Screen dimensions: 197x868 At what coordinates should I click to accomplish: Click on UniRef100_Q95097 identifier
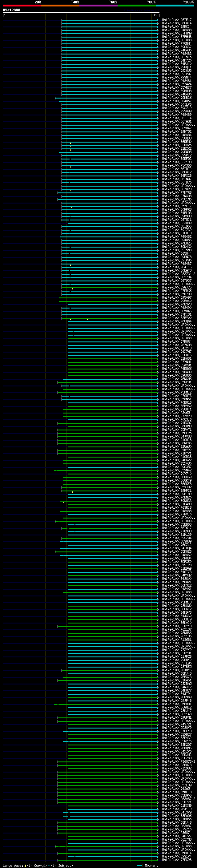(176, 298)
